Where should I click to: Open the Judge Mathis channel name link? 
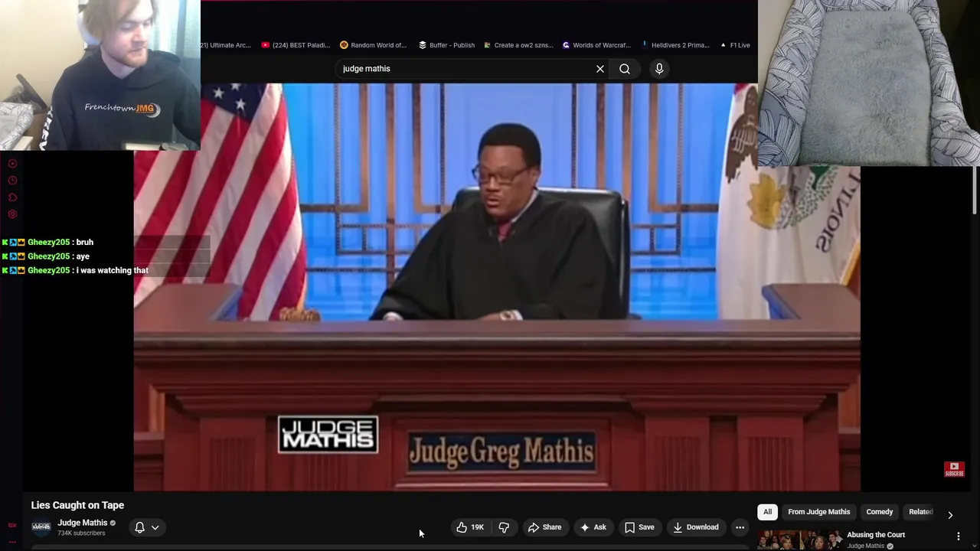pyautogui.click(x=83, y=523)
